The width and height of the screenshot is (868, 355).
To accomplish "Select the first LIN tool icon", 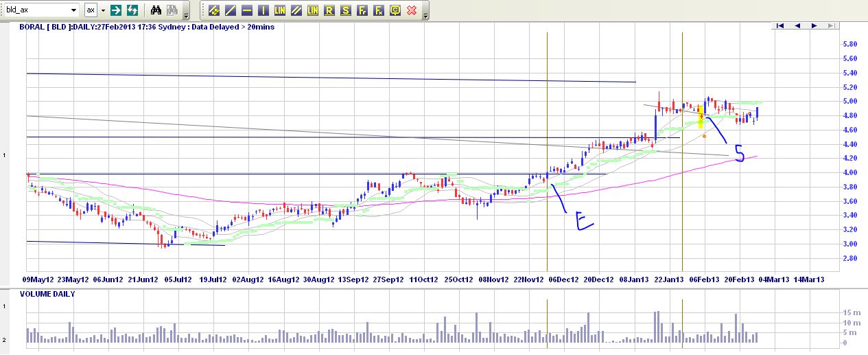I will click(280, 10).
